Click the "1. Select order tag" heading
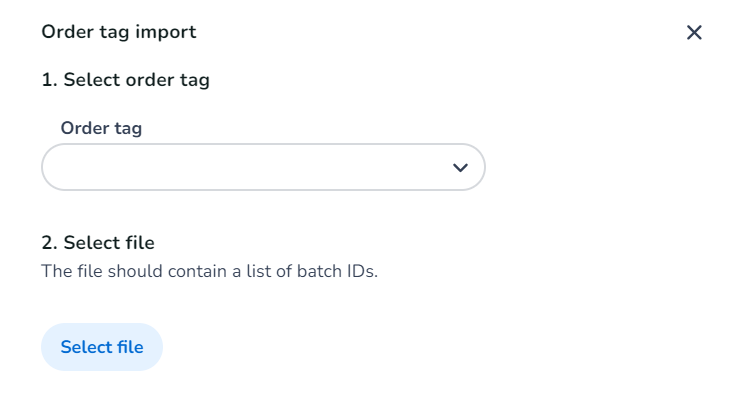 [x=126, y=80]
